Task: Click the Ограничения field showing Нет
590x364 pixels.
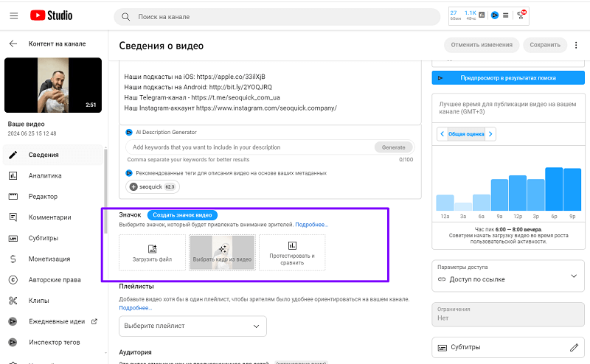Action: (508, 315)
